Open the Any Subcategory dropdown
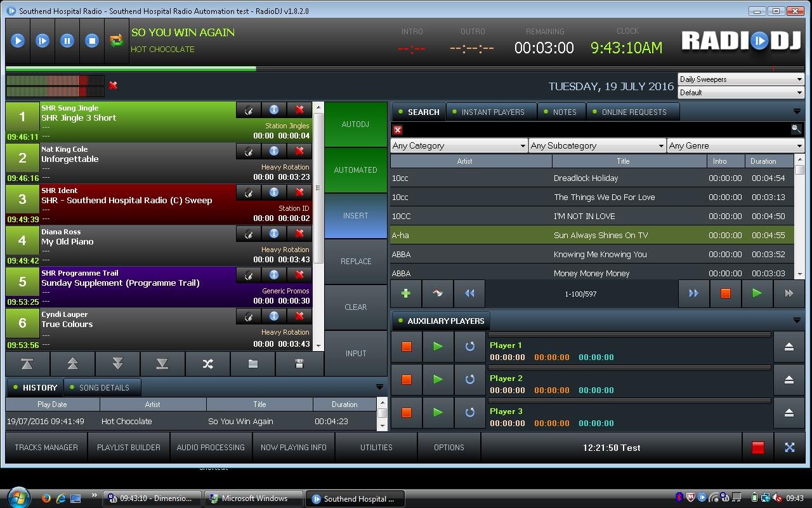 coord(597,145)
